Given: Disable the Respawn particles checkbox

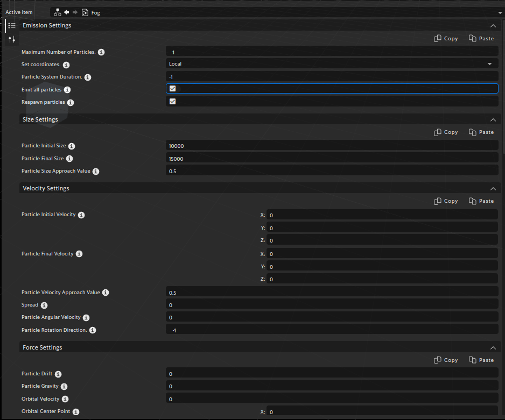Looking at the screenshot, I should click(x=172, y=101).
